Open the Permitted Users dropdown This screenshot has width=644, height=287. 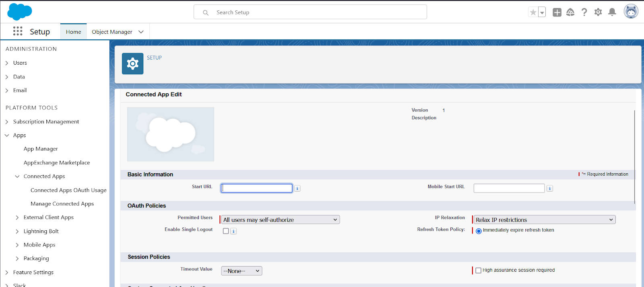pyautogui.click(x=281, y=219)
